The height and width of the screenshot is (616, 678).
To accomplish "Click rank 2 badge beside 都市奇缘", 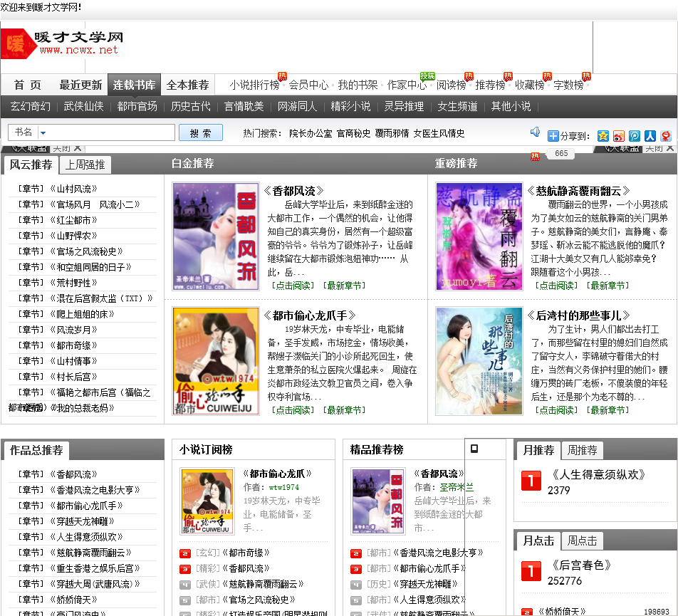I will pos(184,553).
